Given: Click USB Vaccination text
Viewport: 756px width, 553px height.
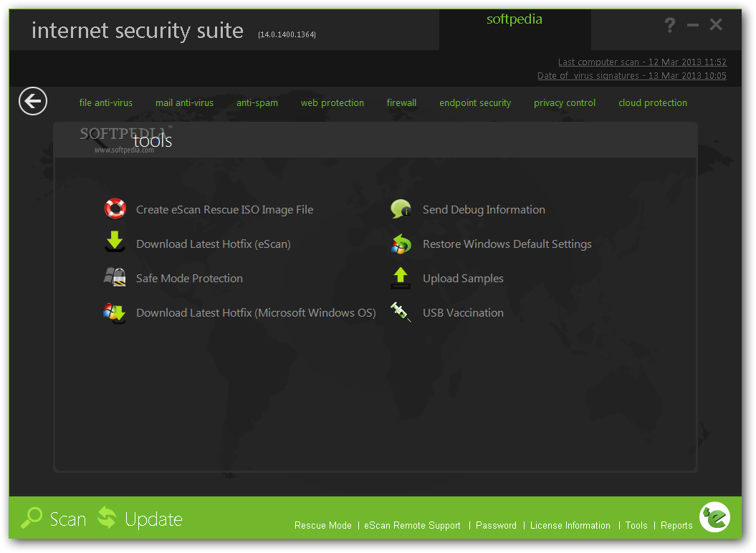Looking at the screenshot, I should (x=463, y=313).
